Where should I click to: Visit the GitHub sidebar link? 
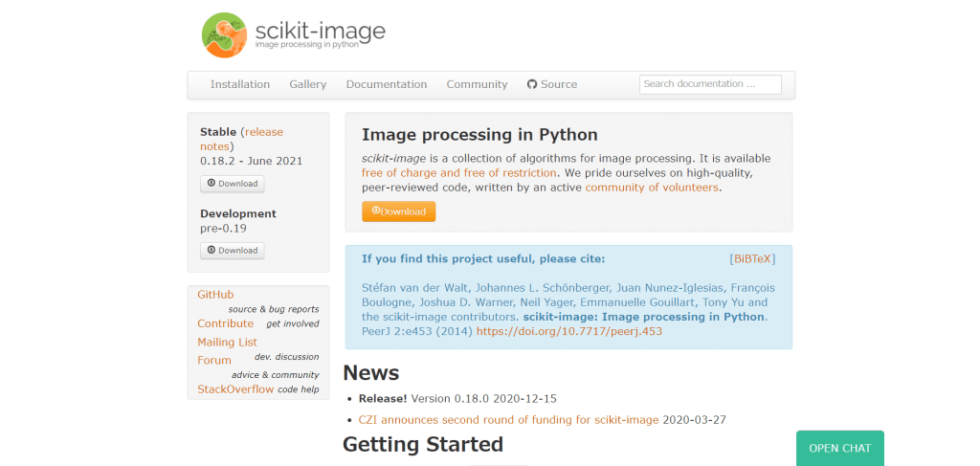pos(215,295)
